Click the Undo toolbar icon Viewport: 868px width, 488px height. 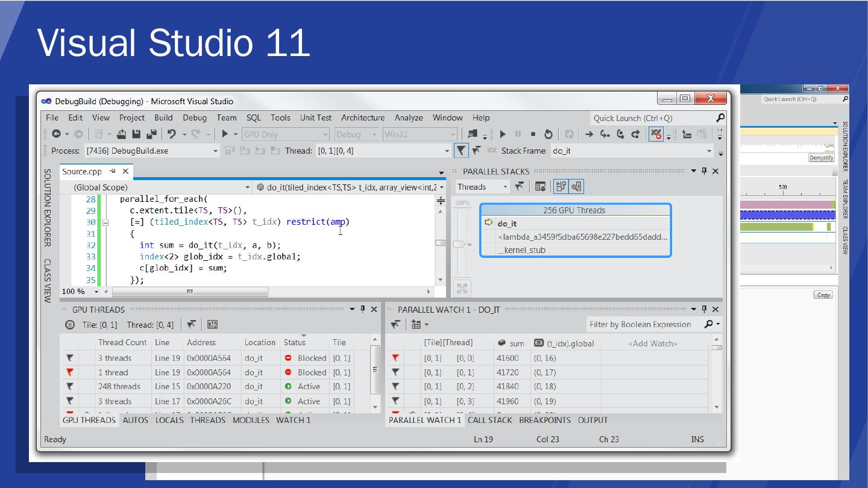[x=172, y=134]
